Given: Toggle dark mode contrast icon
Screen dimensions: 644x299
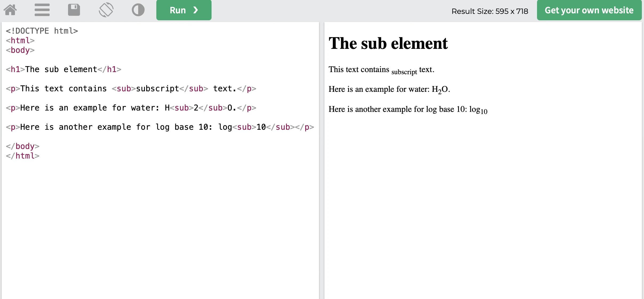Looking at the screenshot, I should [138, 10].
